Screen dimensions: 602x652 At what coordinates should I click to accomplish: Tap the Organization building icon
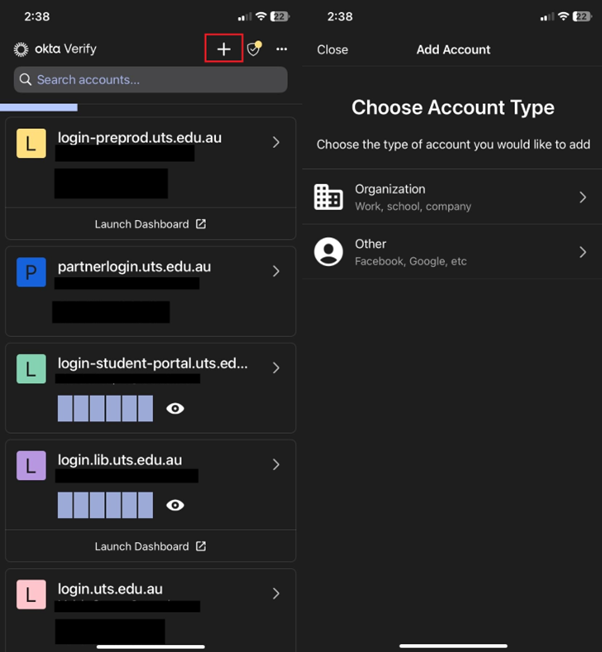coord(328,197)
